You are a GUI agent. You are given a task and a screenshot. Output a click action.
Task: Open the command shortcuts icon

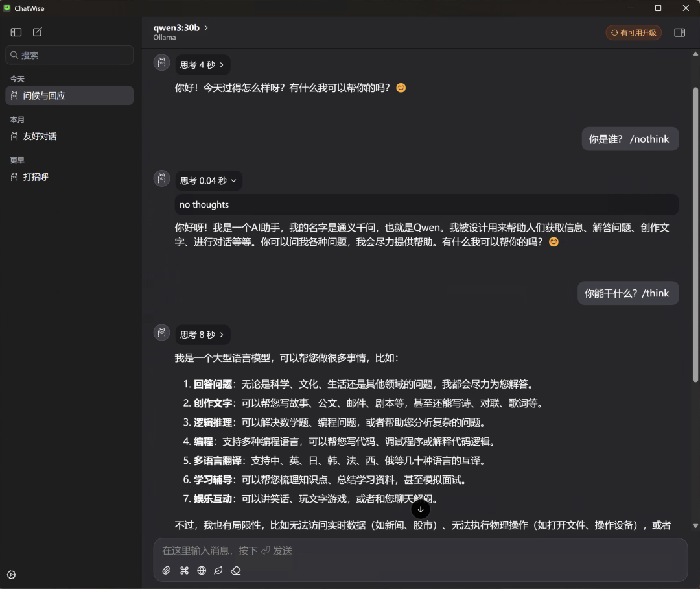coord(184,570)
